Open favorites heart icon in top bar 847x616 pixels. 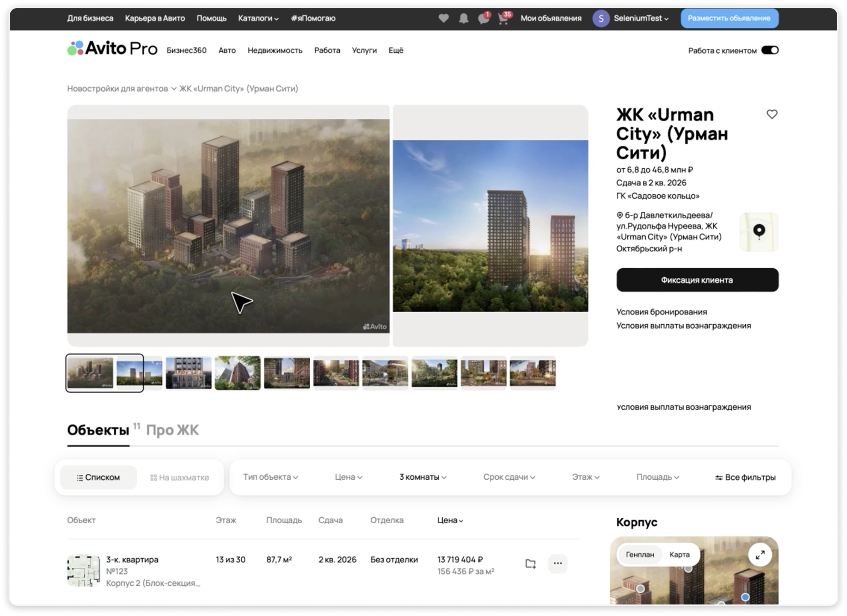(444, 18)
